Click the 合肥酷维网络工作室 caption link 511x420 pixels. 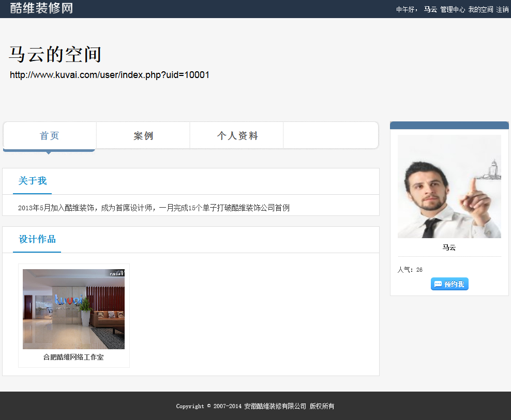tap(73, 357)
